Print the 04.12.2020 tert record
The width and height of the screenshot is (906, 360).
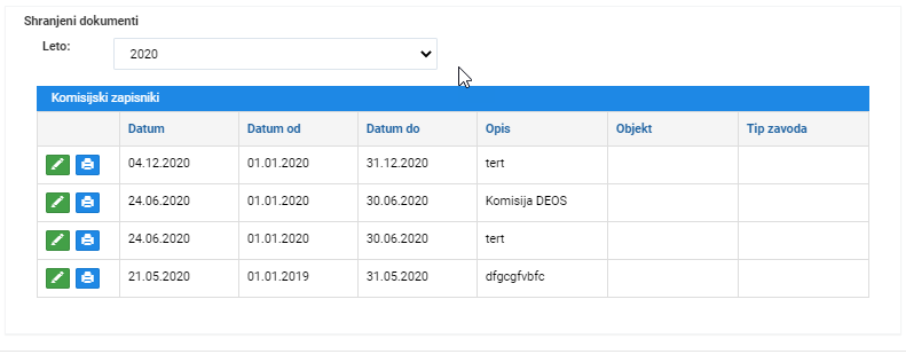click(88, 165)
